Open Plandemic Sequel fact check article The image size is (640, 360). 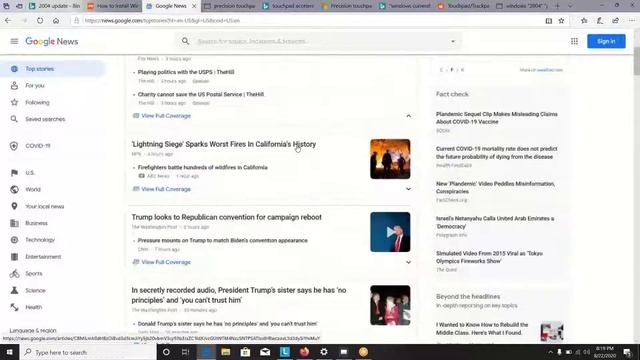pos(497,118)
